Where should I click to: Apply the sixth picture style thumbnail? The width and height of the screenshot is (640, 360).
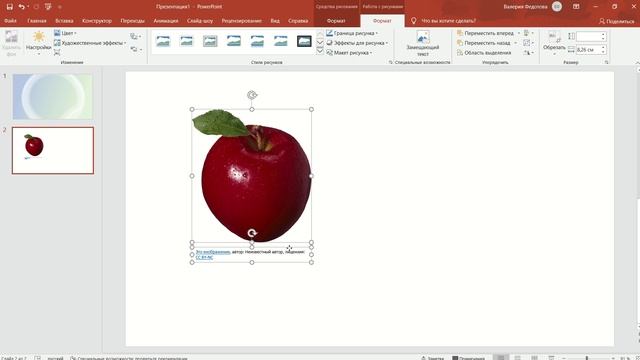coord(281,41)
